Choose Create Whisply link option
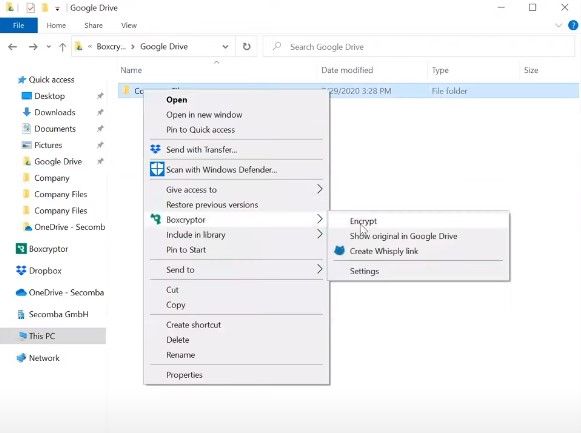Viewport: 581px width, 433px height. [384, 251]
